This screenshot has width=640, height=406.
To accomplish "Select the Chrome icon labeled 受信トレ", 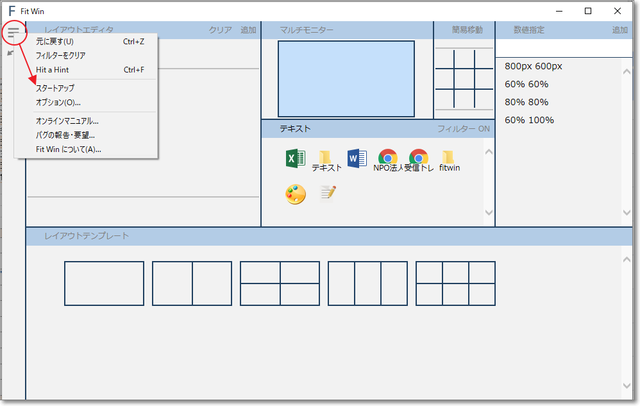I will pos(419,158).
